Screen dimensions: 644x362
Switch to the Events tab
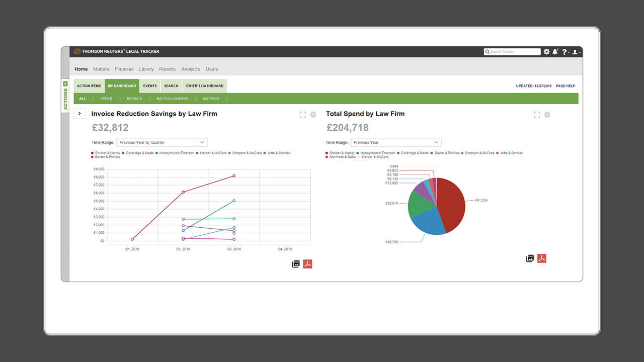tap(149, 85)
